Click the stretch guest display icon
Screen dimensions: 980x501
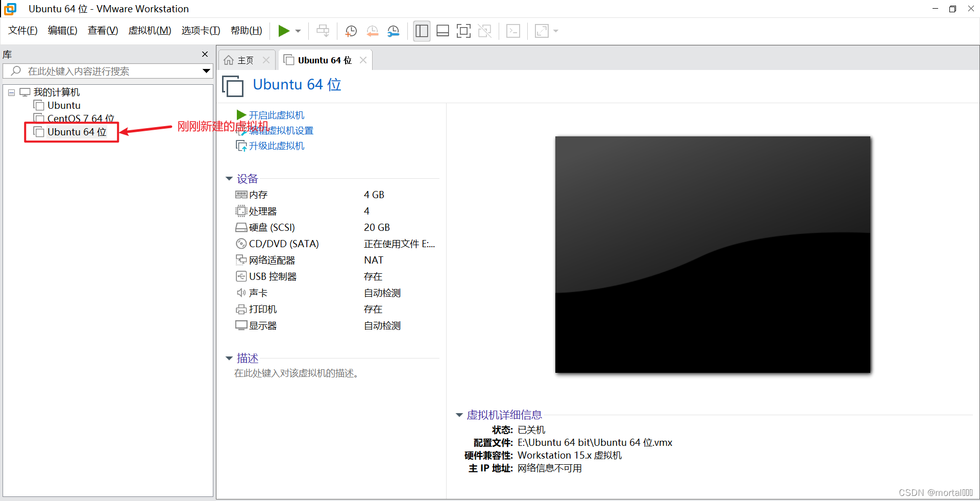point(542,31)
